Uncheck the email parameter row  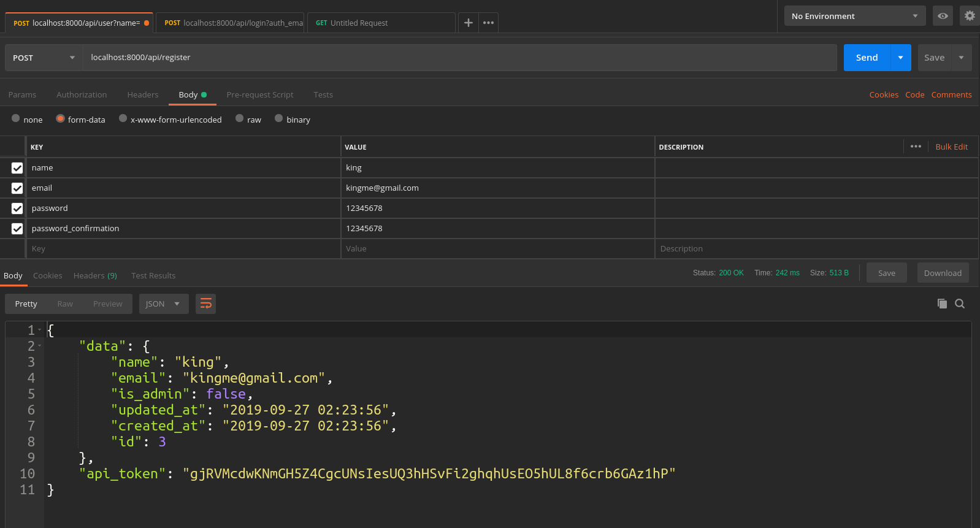coord(17,188)
